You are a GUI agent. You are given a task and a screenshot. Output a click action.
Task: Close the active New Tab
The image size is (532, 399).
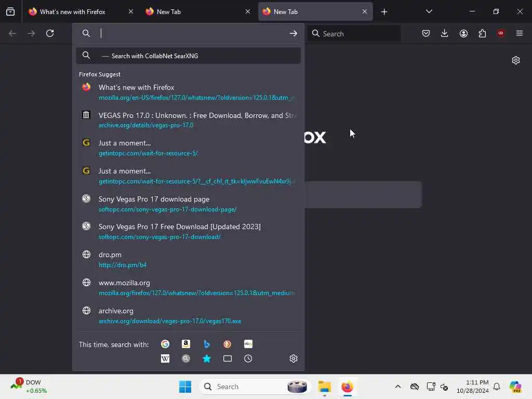364,11
